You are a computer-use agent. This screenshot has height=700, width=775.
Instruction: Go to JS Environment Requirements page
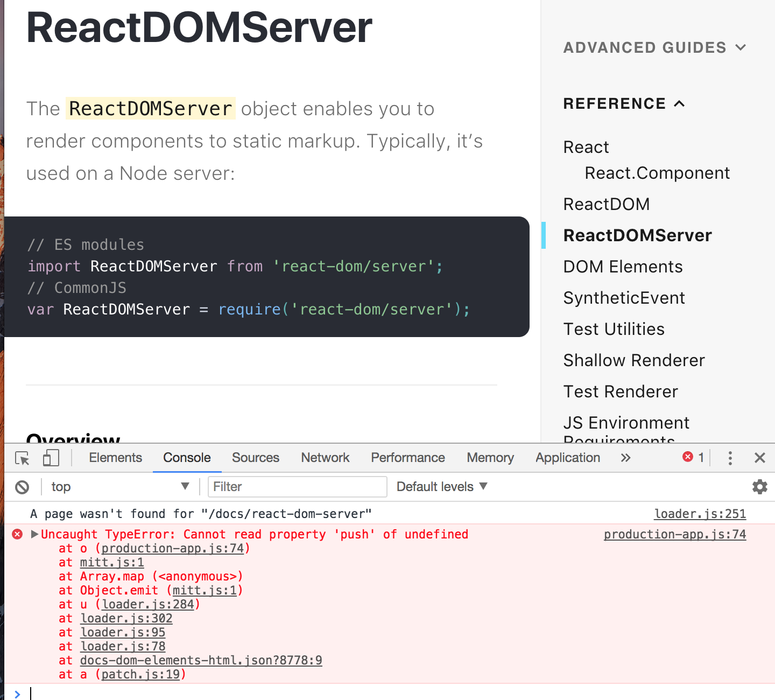(626, 428)
